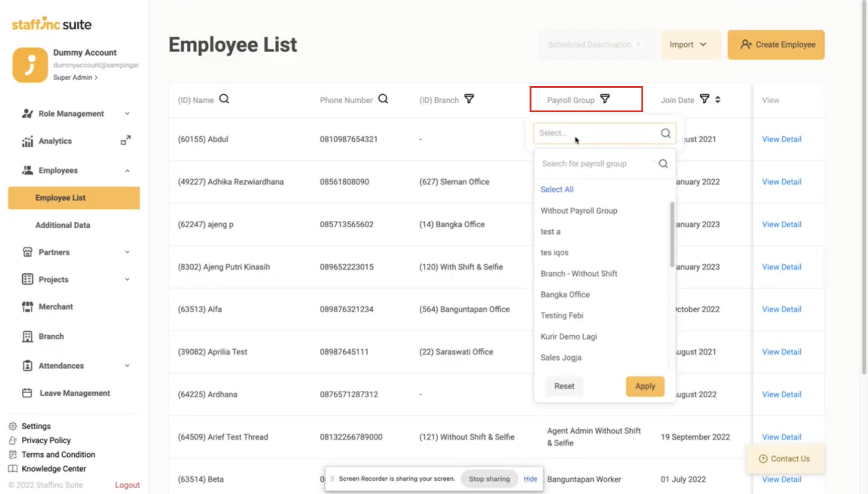
Task: Open Super Admin role chevron
Action: (96, 78)
